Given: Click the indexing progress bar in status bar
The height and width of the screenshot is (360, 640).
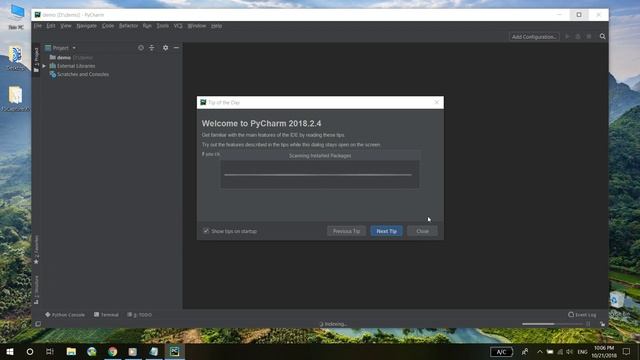Looking at the screenshot, I should (553, 324).
